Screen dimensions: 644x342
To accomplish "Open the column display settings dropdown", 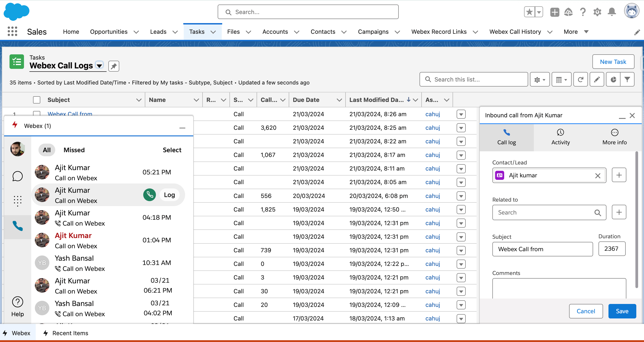I will pyautogui.click(x=562, y=80).
